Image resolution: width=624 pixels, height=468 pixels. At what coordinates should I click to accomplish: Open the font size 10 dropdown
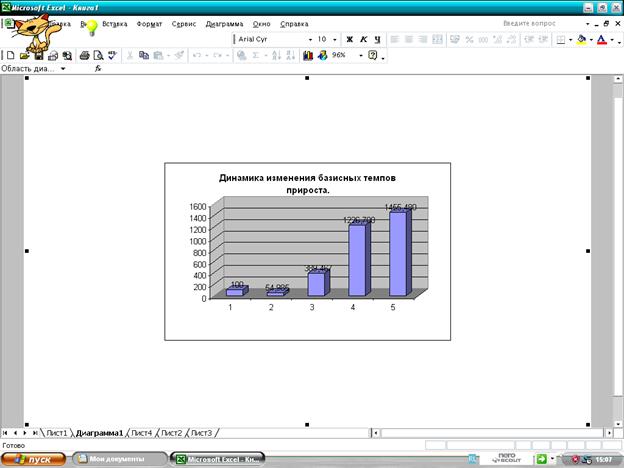[336, 39]
